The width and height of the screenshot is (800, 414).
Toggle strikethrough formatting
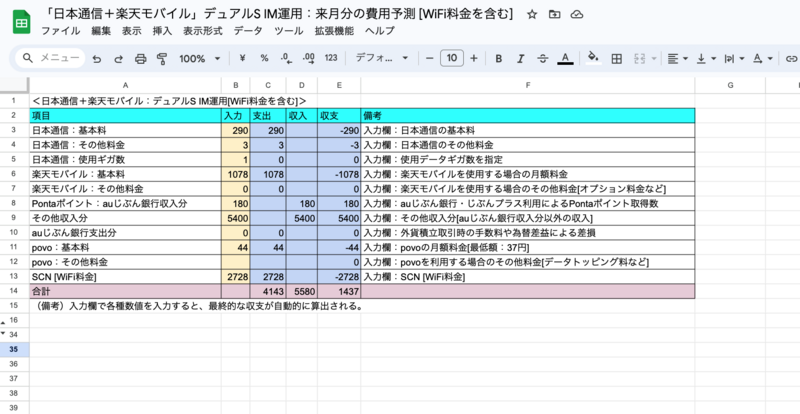point(542,59)
